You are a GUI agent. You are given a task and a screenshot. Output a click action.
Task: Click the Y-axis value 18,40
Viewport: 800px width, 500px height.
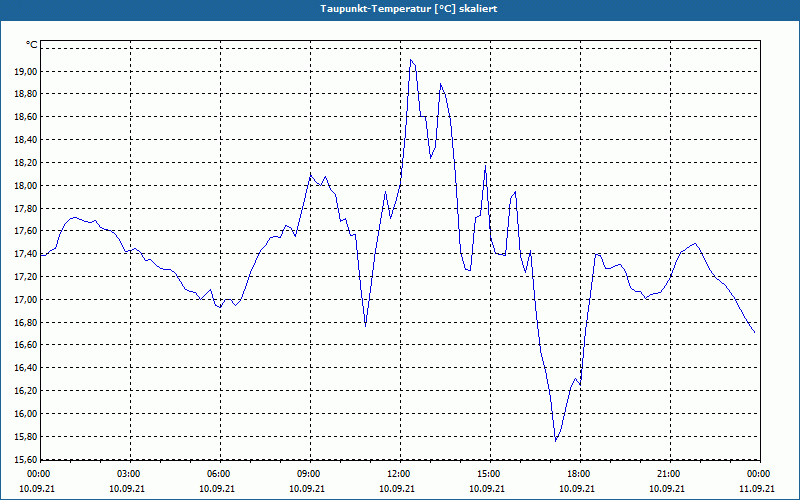27,140
